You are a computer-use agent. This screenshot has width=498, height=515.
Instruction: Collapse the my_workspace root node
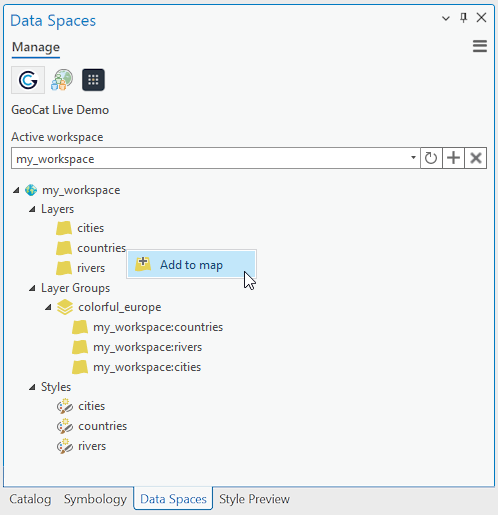coord(16,190)
